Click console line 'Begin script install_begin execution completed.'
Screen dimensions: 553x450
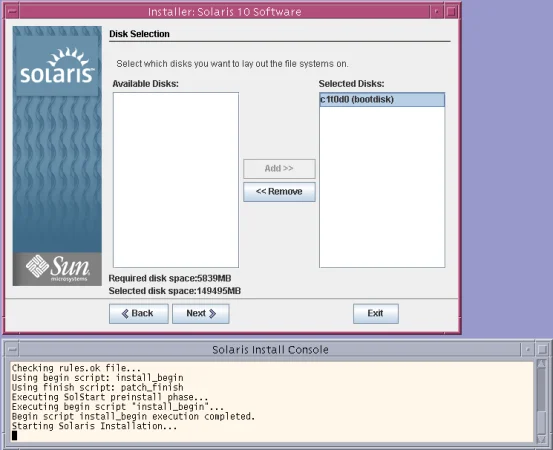tap(133, 416)
